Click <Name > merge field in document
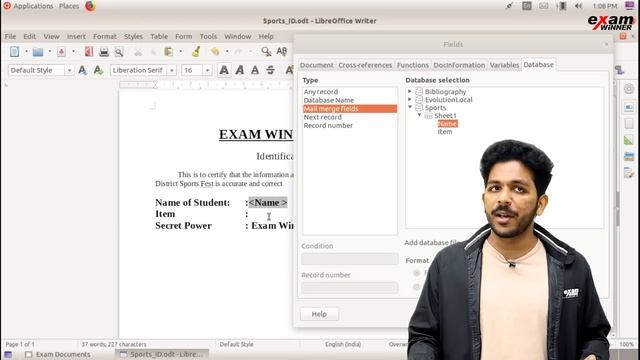 [268, 202]
